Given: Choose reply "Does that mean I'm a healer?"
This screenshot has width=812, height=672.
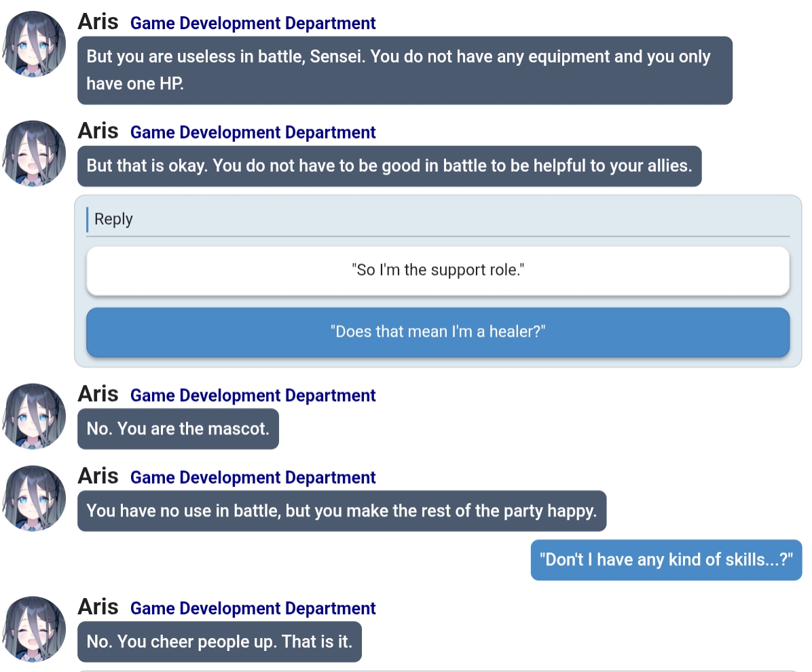Looking at the screenshot, I should [x=438, y=332].
